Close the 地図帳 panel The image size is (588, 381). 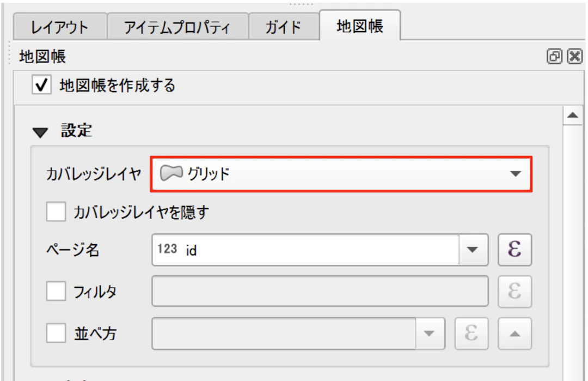574,56
